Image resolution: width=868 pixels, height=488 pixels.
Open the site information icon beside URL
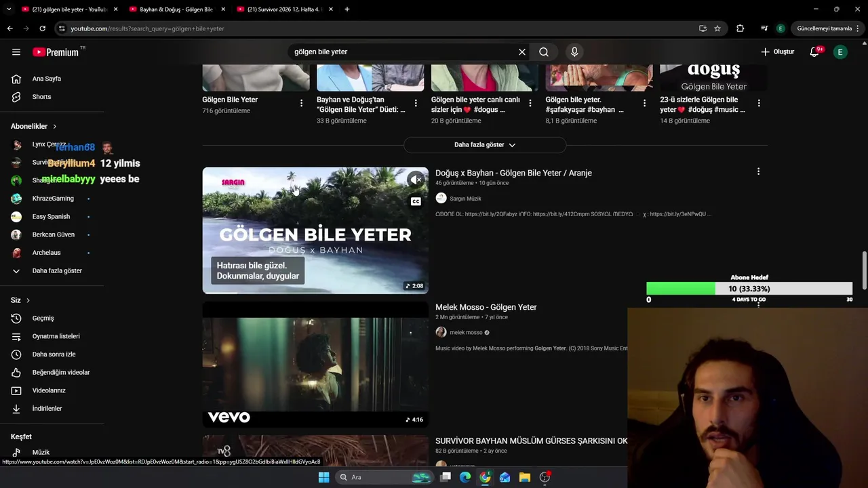click(62, 28)
